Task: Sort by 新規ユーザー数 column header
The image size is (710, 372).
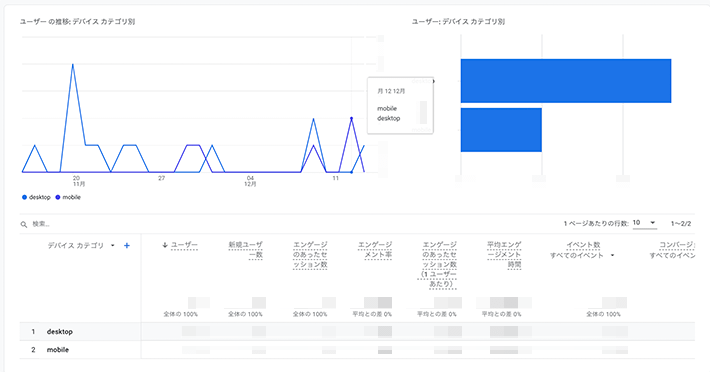Action: pyautogui.click(x=245, y=250)
